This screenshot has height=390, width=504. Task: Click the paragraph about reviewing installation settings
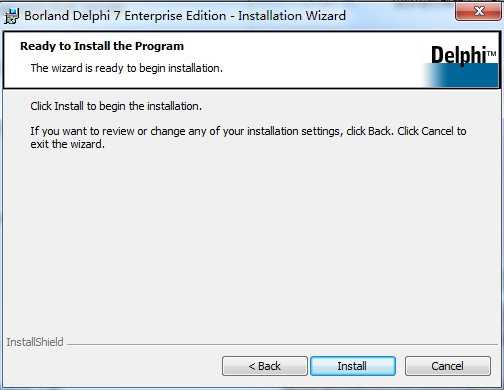click(248, 138)
